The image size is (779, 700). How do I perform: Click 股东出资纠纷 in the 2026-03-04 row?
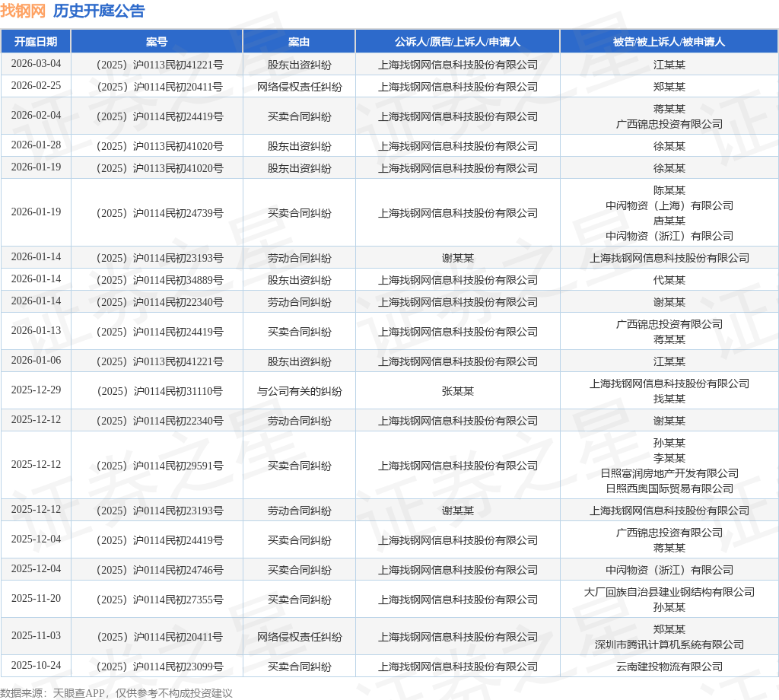tap(299, 65)
